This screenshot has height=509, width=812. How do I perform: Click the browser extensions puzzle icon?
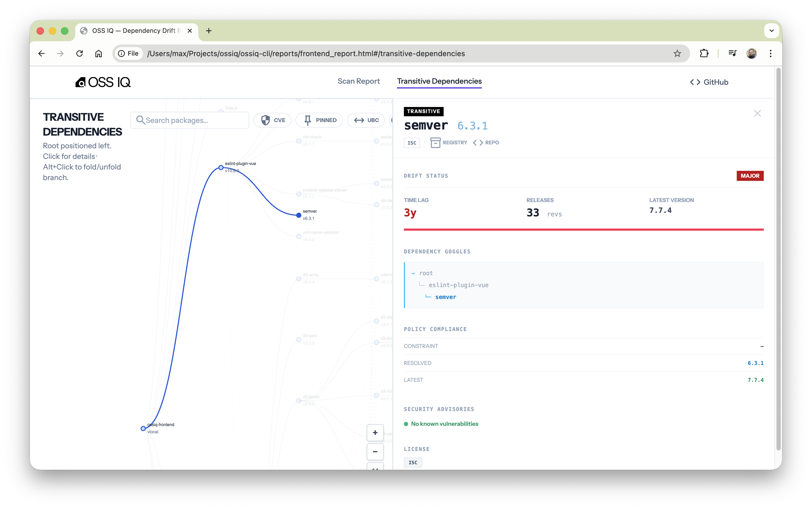(x=704, y=53)
